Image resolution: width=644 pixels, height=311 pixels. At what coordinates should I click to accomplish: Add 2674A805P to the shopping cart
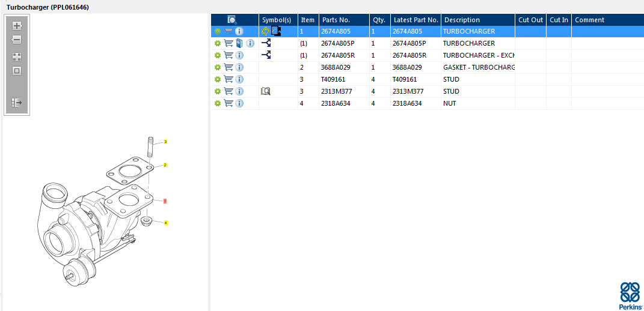click(x=228, y=43)
